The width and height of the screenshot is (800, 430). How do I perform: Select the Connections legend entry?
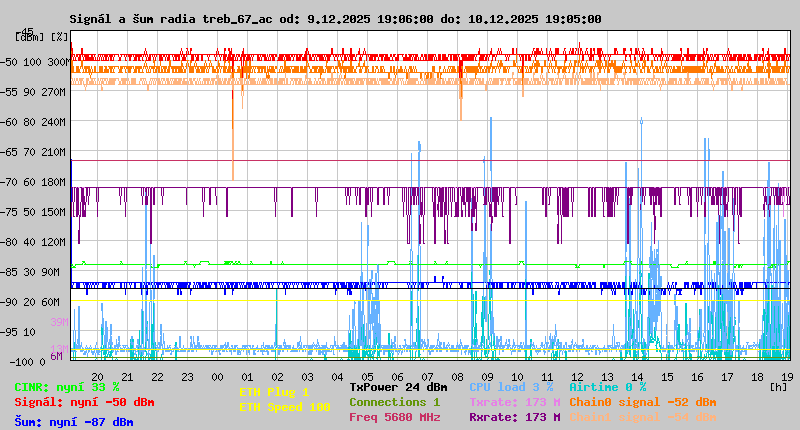point(394,402)
